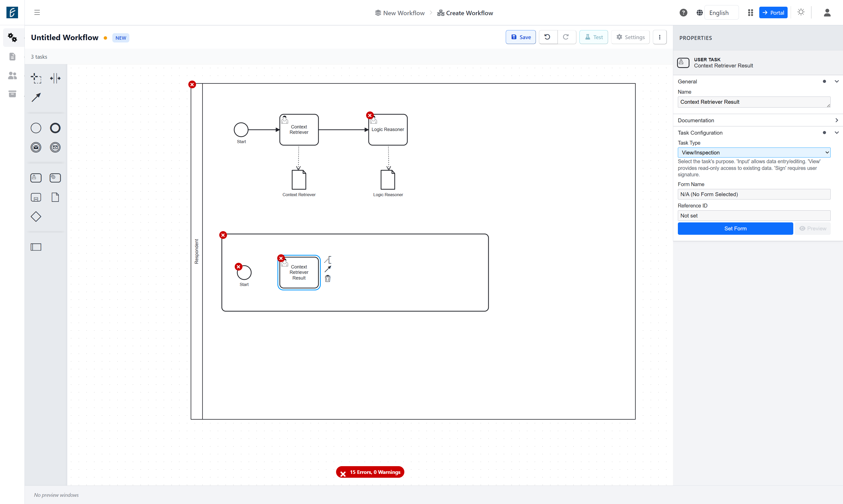Pick the user task palette icon
The height and width of the screenshot is (504, 843).
coord(36,178)
